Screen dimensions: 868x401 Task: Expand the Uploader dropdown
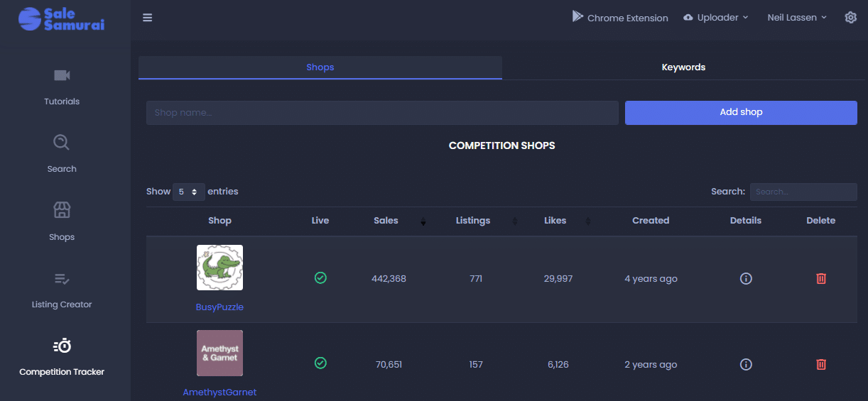[x=716, y=18]
